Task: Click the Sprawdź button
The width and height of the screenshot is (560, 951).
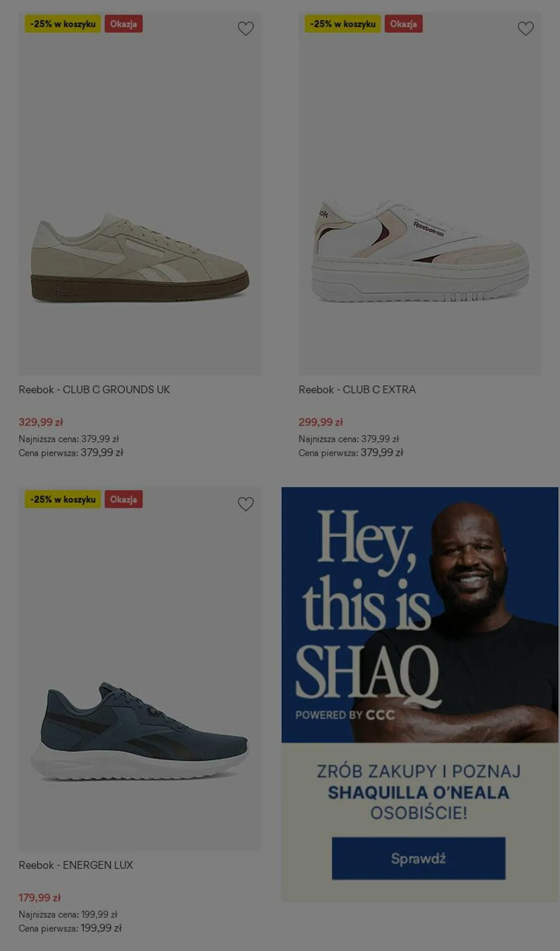Action: (418, 858)
